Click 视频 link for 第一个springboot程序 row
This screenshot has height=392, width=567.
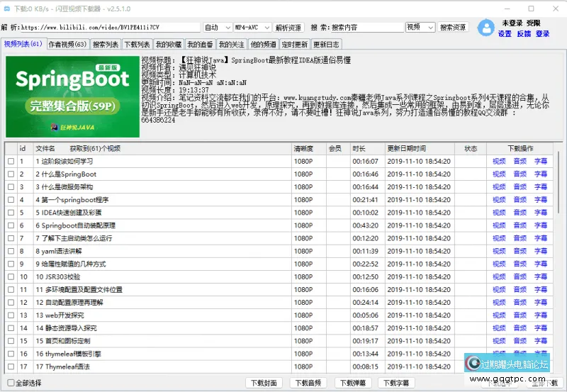499,200
